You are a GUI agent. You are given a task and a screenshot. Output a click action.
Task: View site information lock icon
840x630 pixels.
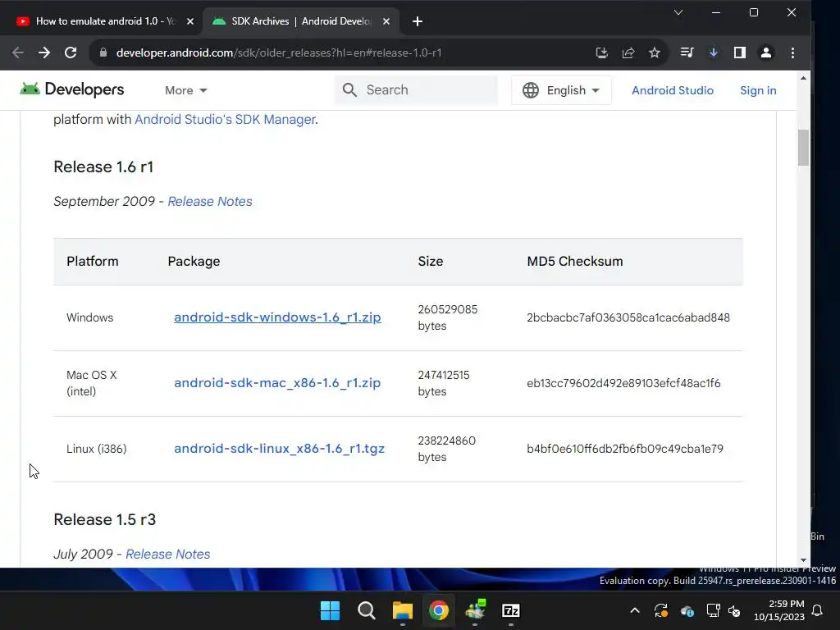[104, 52]
